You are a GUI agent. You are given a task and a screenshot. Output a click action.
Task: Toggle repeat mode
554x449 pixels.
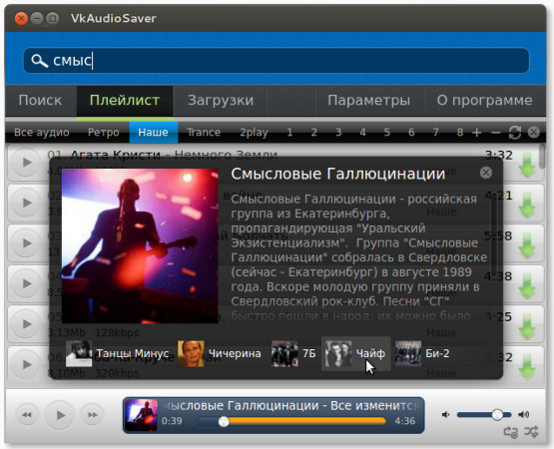pos(511,432)
